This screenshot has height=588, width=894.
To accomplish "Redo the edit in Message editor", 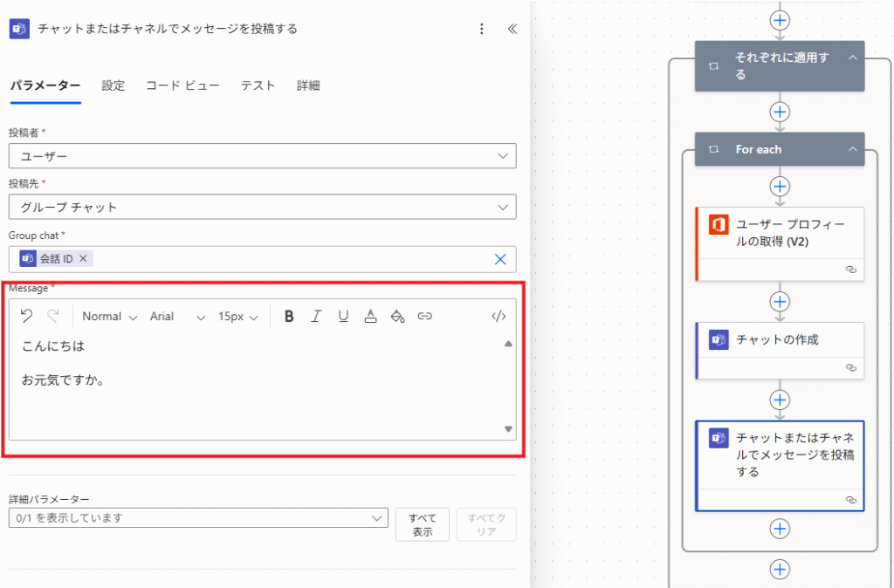I will 53,316.
